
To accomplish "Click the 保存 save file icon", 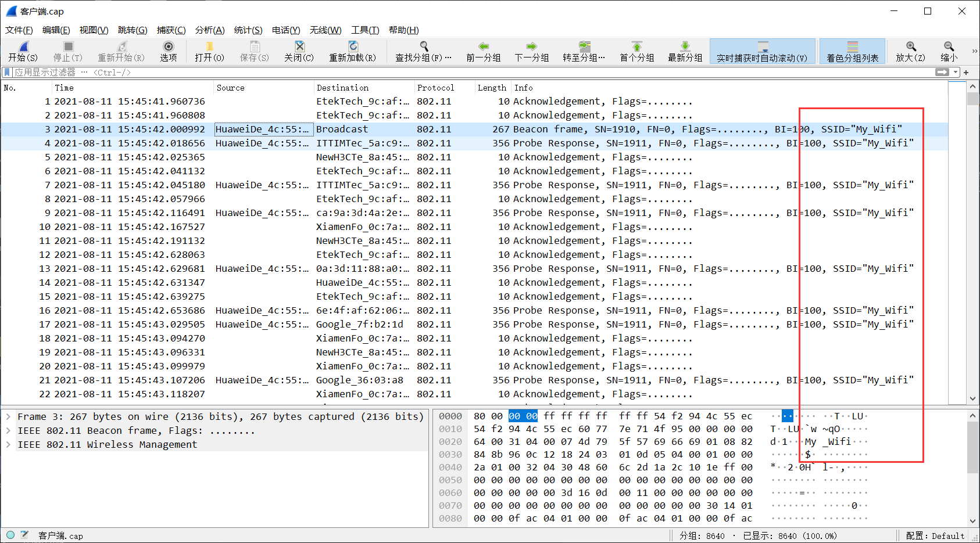I will (255, 46).
